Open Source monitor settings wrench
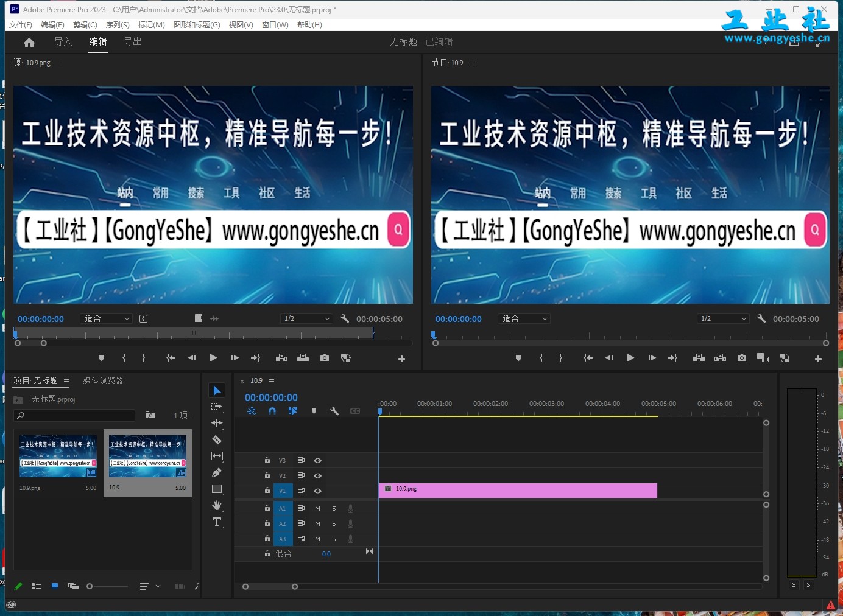Screen dimensions: 843x616 click(x=345, y=318)
